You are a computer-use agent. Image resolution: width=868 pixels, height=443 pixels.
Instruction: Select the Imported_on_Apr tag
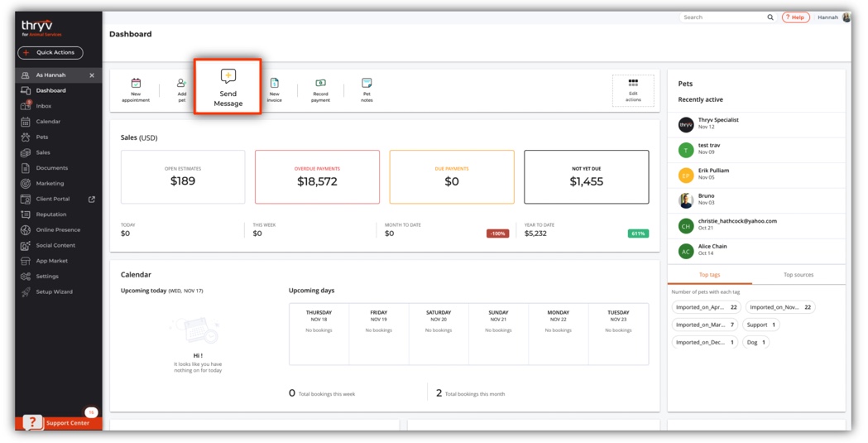[707, 307]
